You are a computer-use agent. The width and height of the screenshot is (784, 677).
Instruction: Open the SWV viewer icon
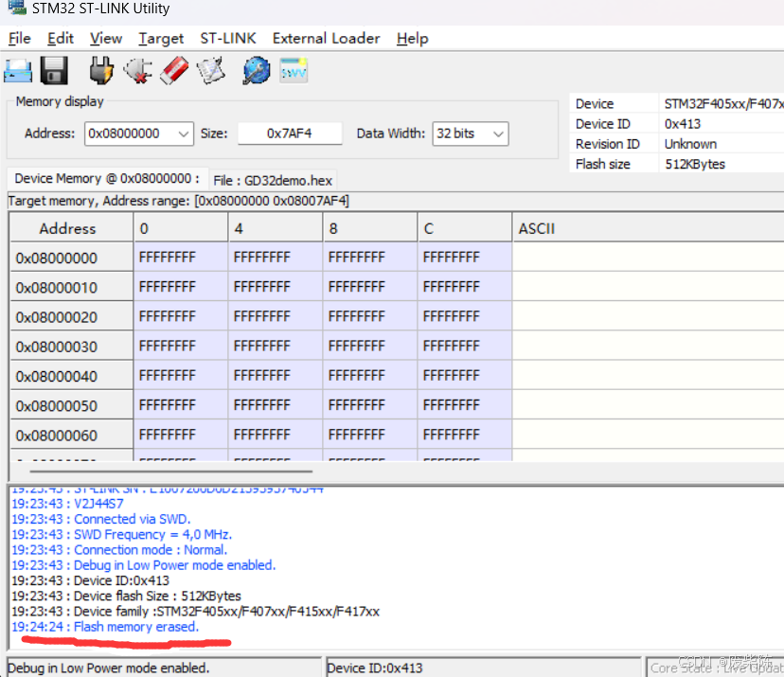(x=294, y=70)
